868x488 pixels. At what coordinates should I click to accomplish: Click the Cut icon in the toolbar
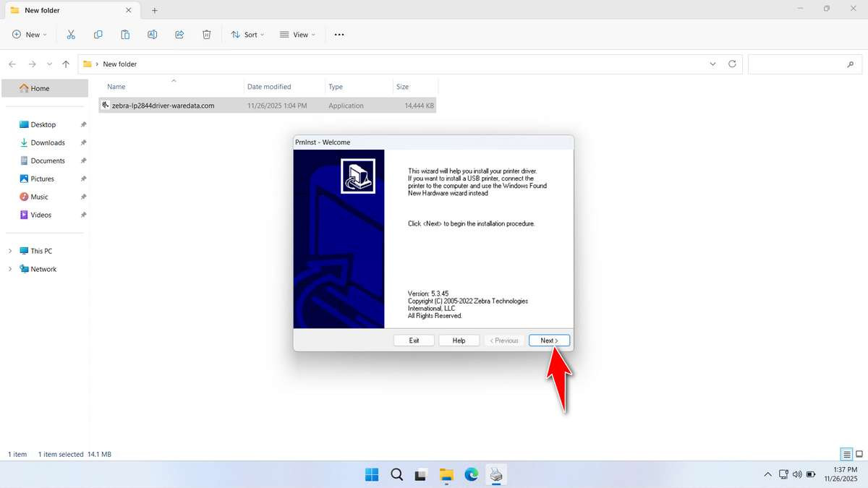[71, 34]
